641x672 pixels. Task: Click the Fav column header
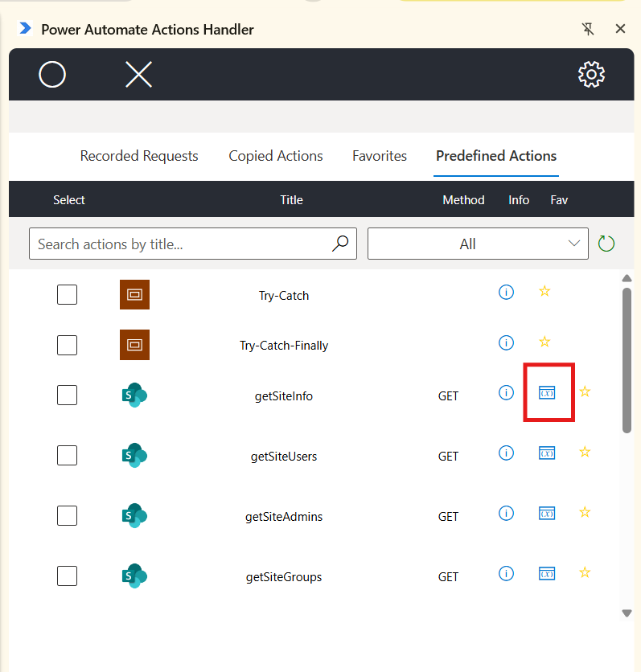[559, 199]
